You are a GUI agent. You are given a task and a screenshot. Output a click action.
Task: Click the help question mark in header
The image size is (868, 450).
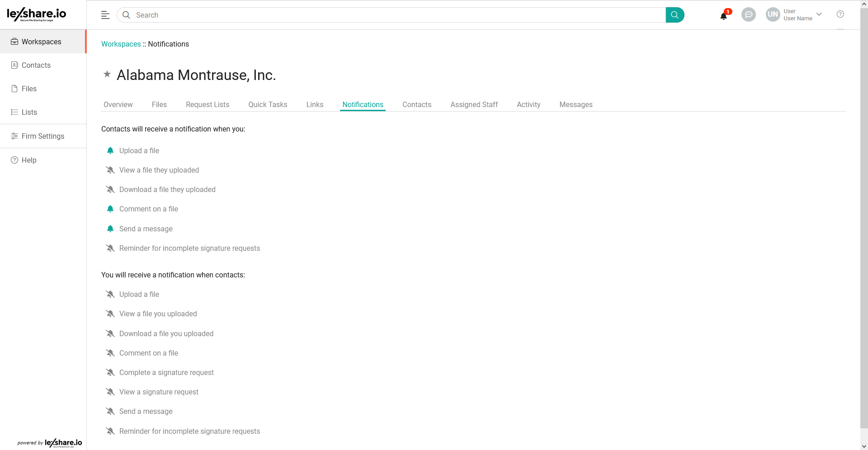tap(840, 14)
